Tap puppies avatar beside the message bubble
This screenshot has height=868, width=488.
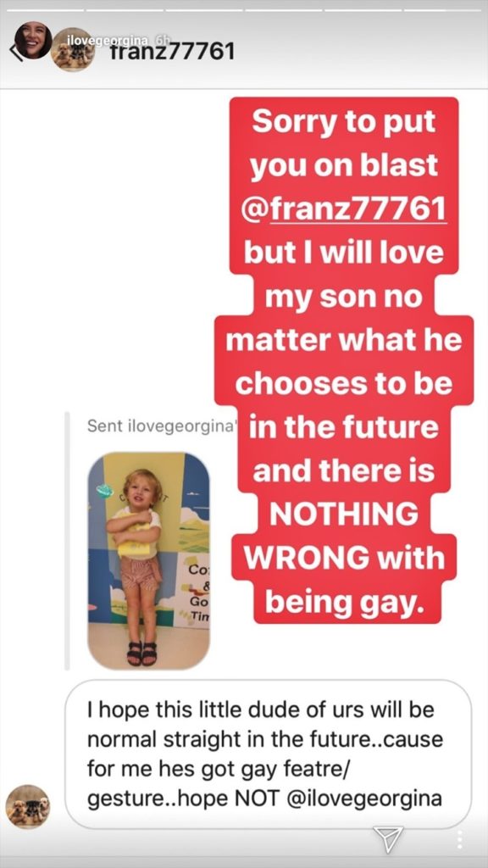(x=28, y=807)
